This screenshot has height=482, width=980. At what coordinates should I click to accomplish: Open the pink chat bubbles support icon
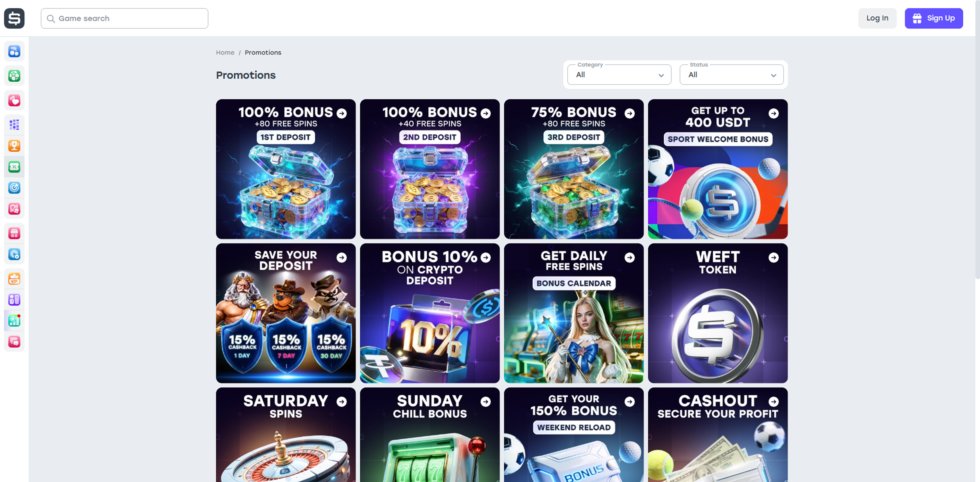14,341
